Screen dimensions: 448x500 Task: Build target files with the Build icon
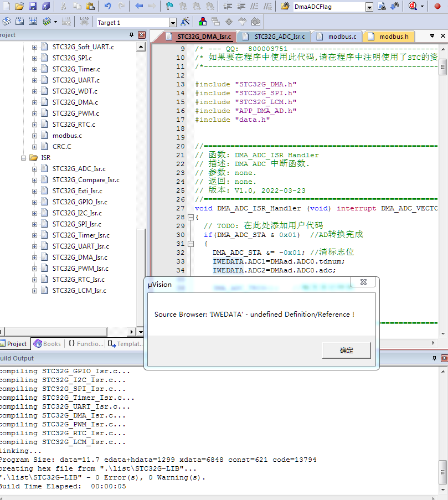pyautogui.click(x=19, y=22)
